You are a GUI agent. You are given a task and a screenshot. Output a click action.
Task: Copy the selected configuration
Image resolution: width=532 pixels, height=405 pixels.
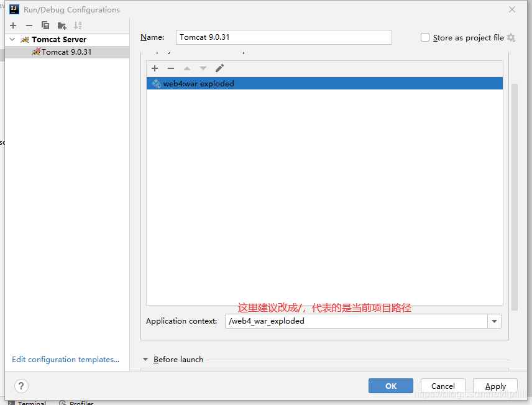pos(45,25)
